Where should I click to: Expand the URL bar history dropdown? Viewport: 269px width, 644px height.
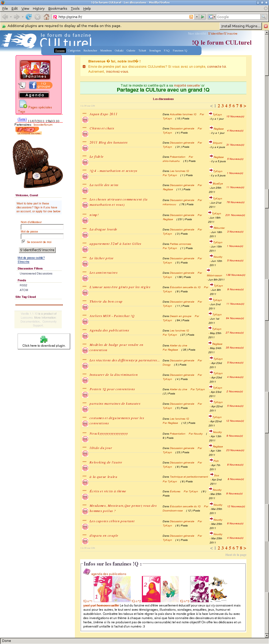[x=196, y=17]
